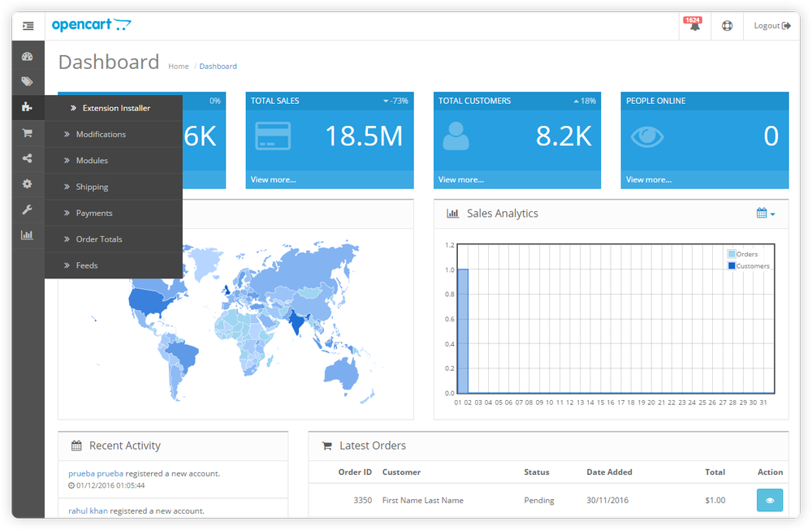812x530 pixels.
Task: Click the Latest Orders cart icon
Action: [x=326, y=446]
